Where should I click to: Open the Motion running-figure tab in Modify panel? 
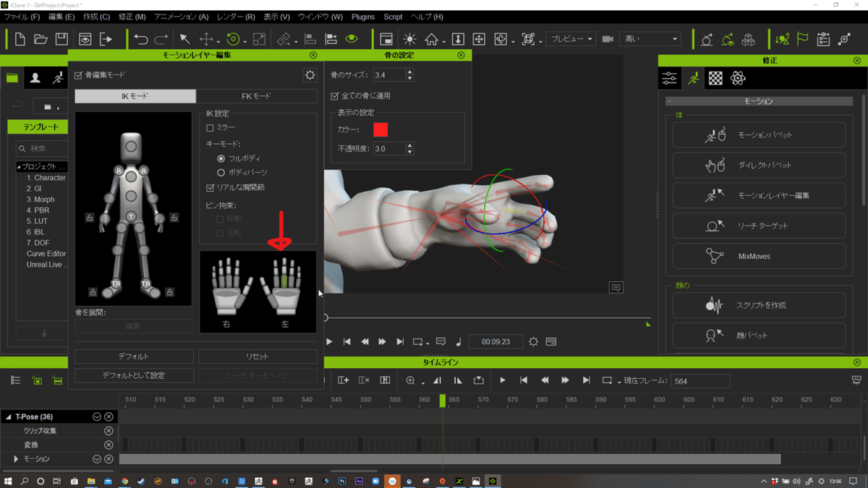coord(693,78)
